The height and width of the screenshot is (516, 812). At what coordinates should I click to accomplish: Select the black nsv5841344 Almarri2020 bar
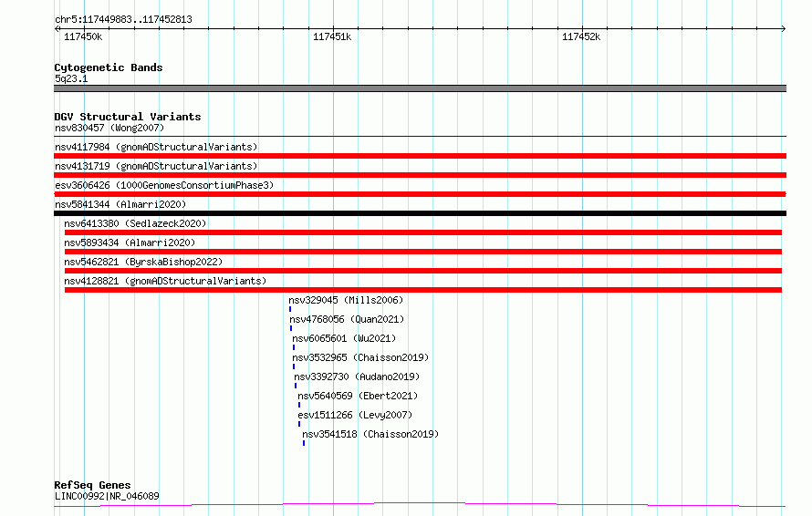click(x=420, y=213)
